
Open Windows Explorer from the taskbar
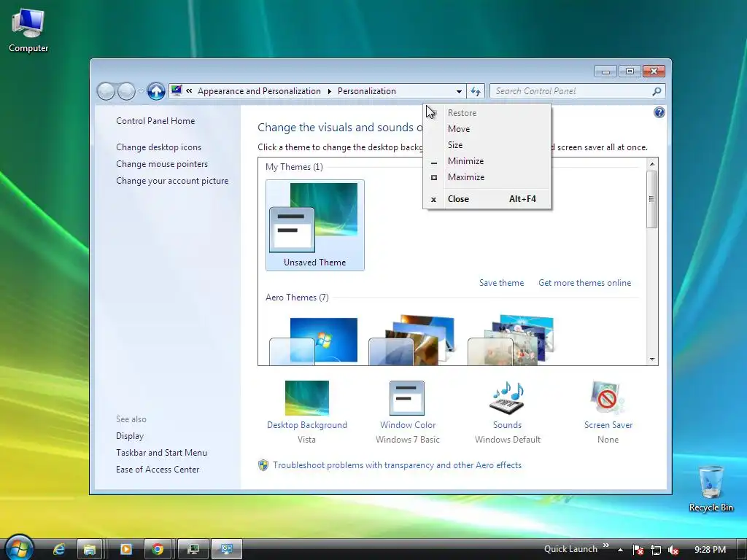(89, 550)
